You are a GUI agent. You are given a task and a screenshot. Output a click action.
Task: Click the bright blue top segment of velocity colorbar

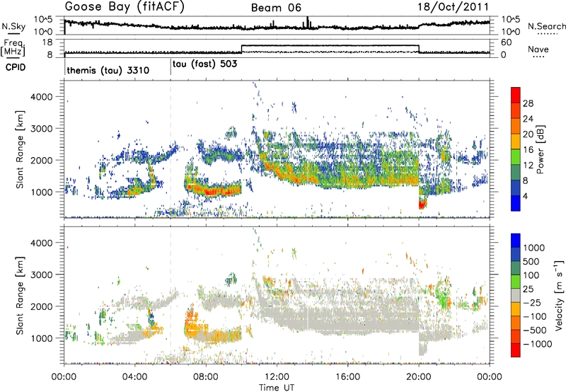click(516, 241)
